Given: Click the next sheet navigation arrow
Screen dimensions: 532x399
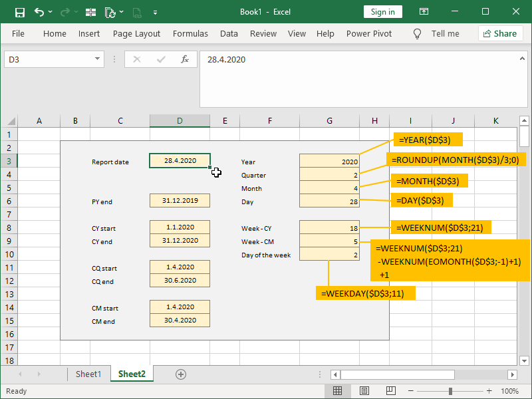Looking at the screenshot, I should [x=39, y=374].
